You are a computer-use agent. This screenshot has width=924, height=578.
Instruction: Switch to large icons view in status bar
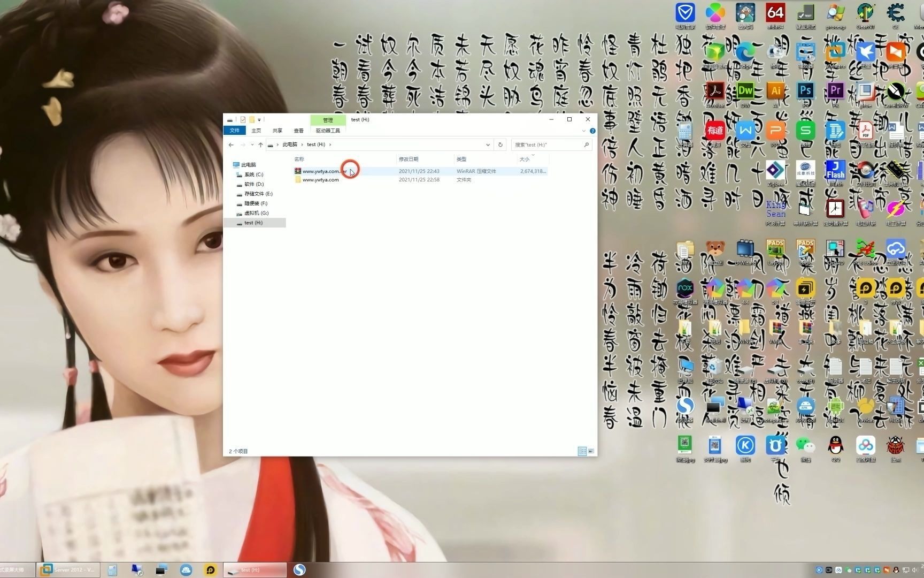591,451
